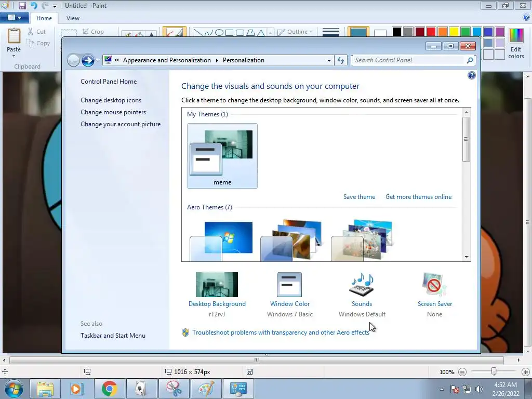Click the magnifier search icon
This screenshot has height=399, width=532.
pyautogui.click(x=470, y=60)
